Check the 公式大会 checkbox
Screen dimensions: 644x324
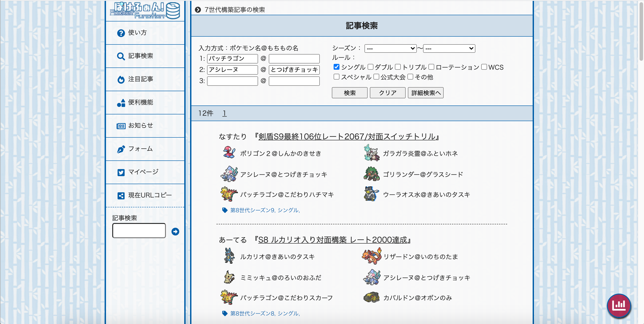tap(376, 77)
